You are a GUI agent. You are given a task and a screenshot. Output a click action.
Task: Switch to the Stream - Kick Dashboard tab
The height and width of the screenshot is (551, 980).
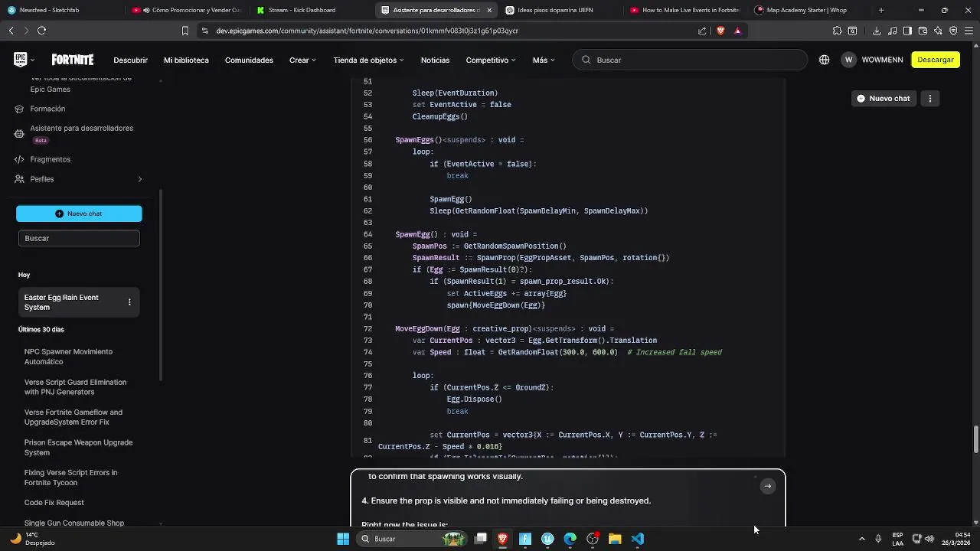[x=310, y=10]
